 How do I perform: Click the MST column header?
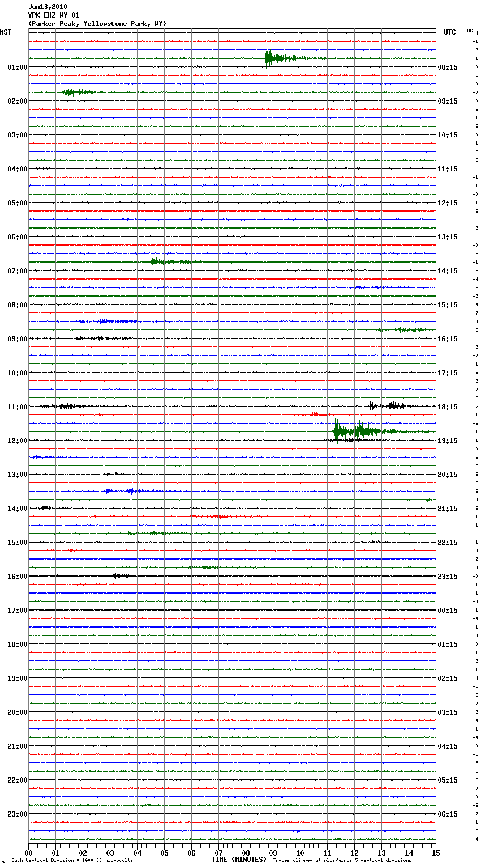pyautogui.click(x=6, y=32)
